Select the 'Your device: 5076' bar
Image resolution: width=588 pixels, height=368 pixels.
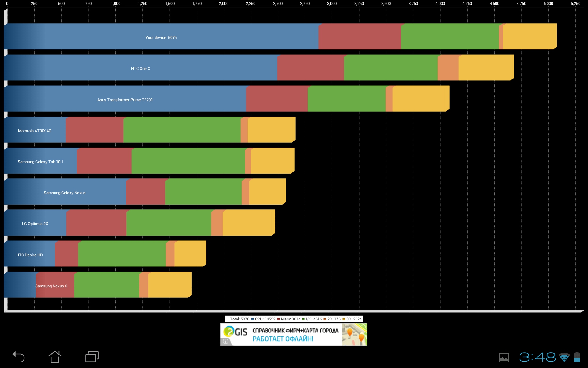(x=161, y=37)
